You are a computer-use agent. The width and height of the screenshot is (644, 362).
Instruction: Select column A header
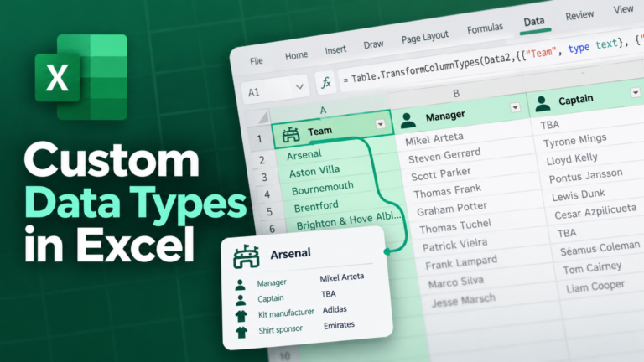pyautogui.click(x=329, y=109)
